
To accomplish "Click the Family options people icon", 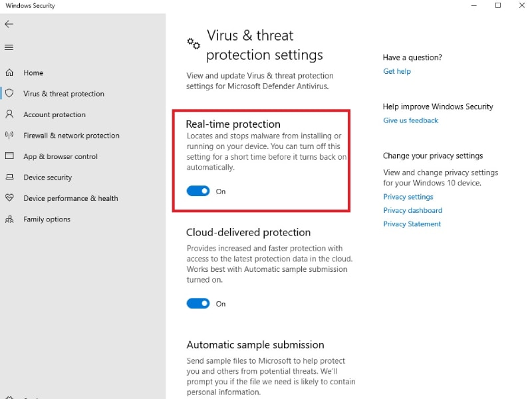I will coord(9,219).
